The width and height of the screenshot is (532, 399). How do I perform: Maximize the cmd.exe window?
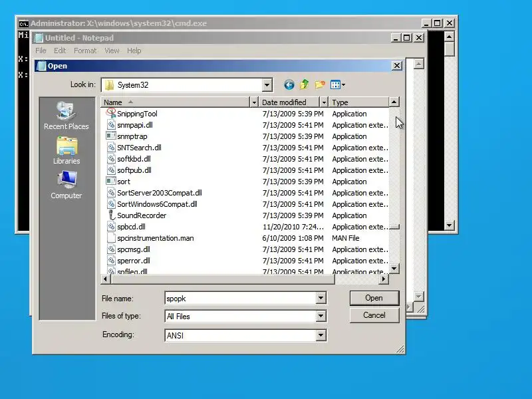pyautogui.click(x=438, y=23)
